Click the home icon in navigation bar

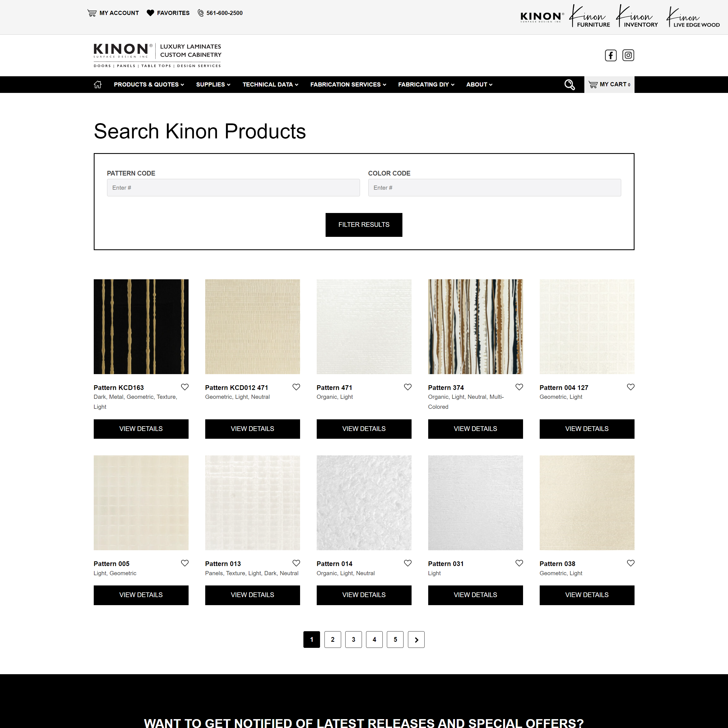[98, 84]
